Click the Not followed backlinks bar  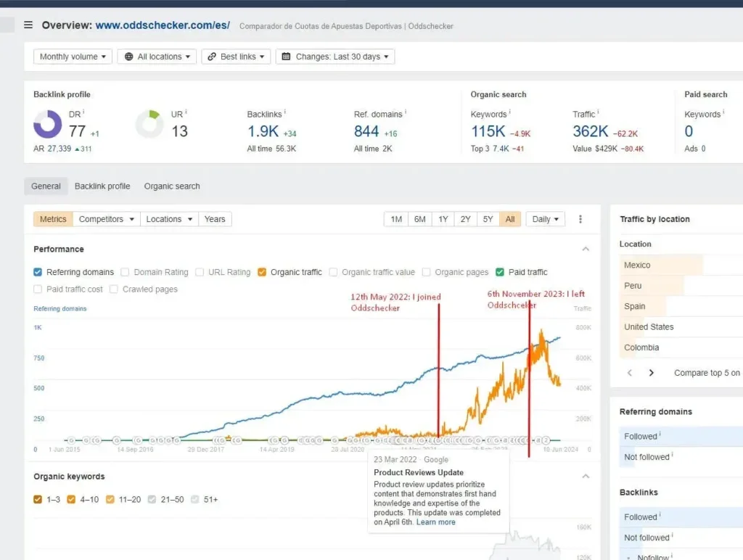681,538
